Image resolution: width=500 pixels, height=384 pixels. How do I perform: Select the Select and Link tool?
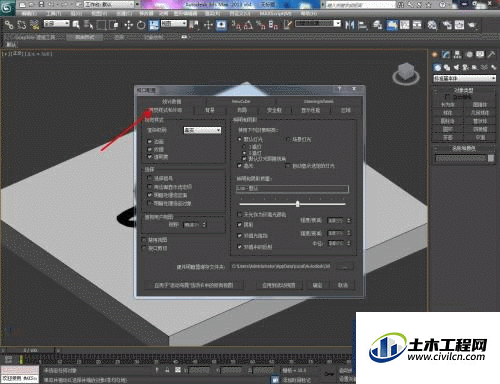[x=9, y=24]
